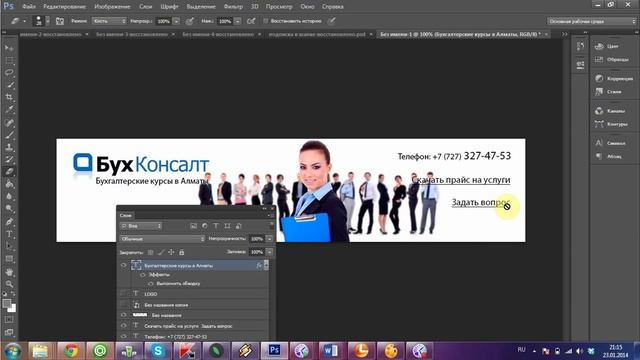Screen dimensions: 640x360
Task: Open the Изображение menu
Action: 112,7
